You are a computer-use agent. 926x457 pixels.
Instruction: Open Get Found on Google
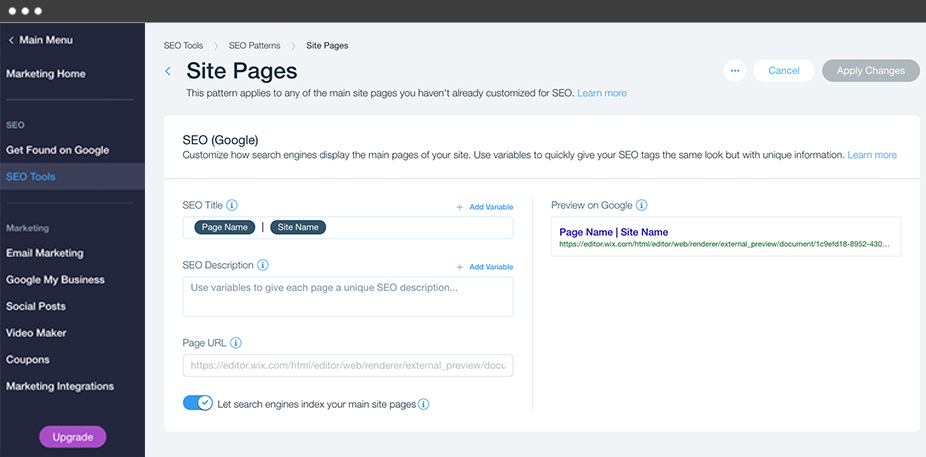tap(57, 150)
